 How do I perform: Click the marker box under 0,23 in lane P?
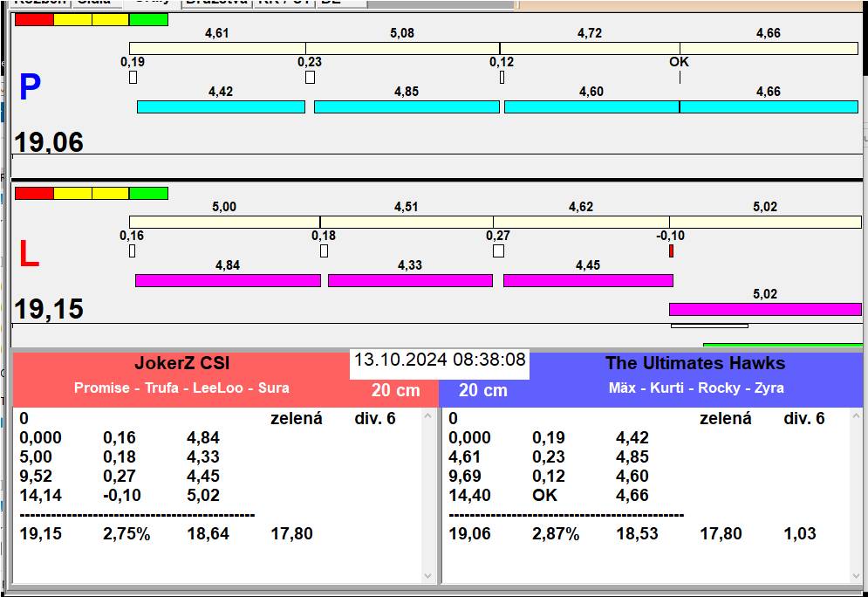click(x=310, y=78)
